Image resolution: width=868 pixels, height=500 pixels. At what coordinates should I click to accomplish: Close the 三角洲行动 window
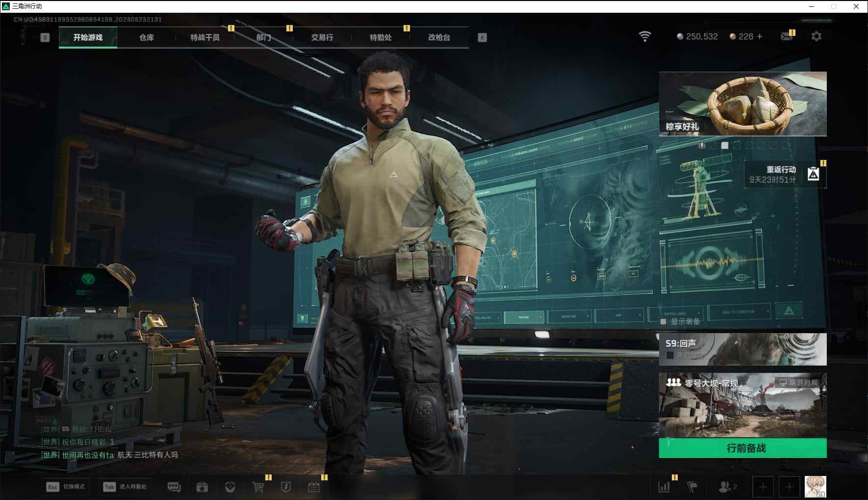(x=856, y=6)
